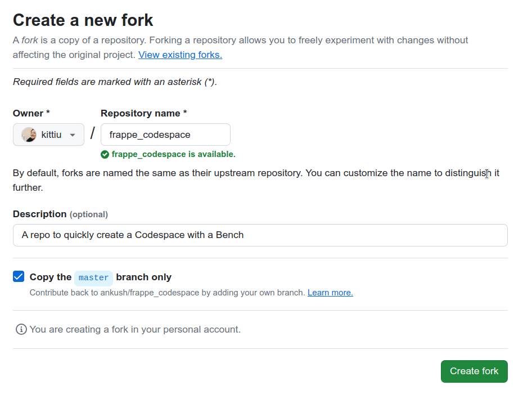The image size is (532, 399).
Task: Click the Description optional label
Action: (60, 214)
